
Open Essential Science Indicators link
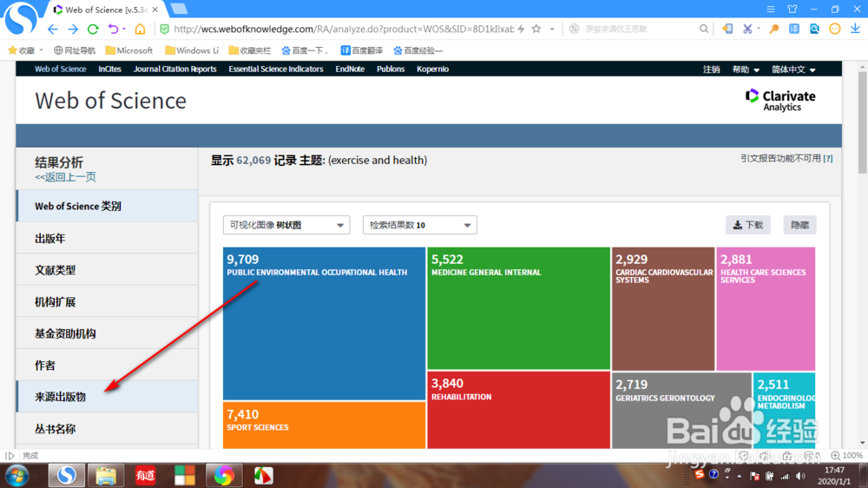pyautogui.click(x=276, y=69)
